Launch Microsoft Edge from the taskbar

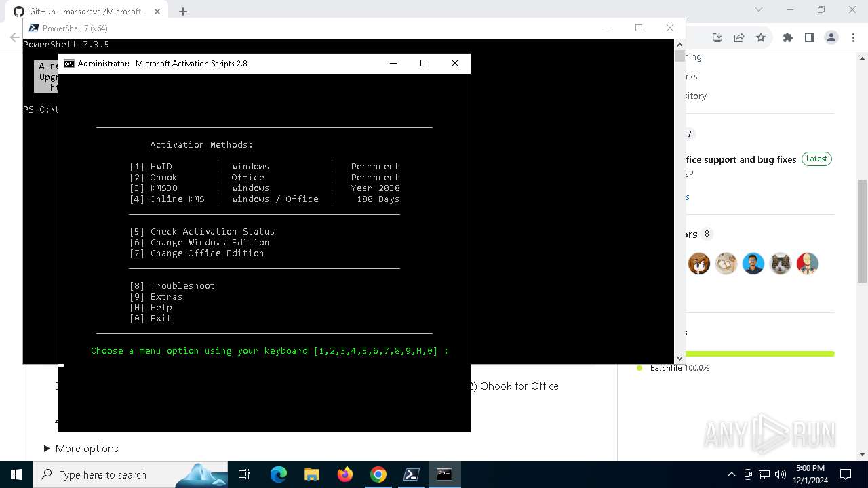click(x=279, y=474)
